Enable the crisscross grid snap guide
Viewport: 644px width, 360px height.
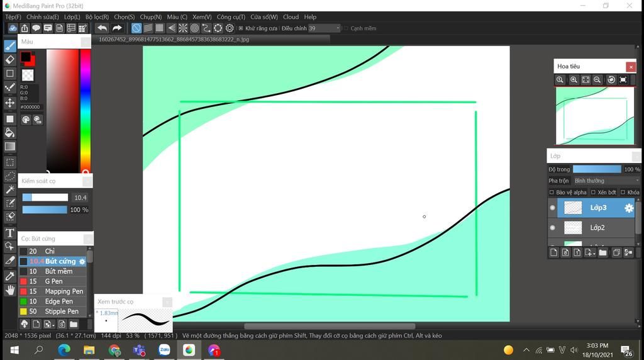coord(159,28)
